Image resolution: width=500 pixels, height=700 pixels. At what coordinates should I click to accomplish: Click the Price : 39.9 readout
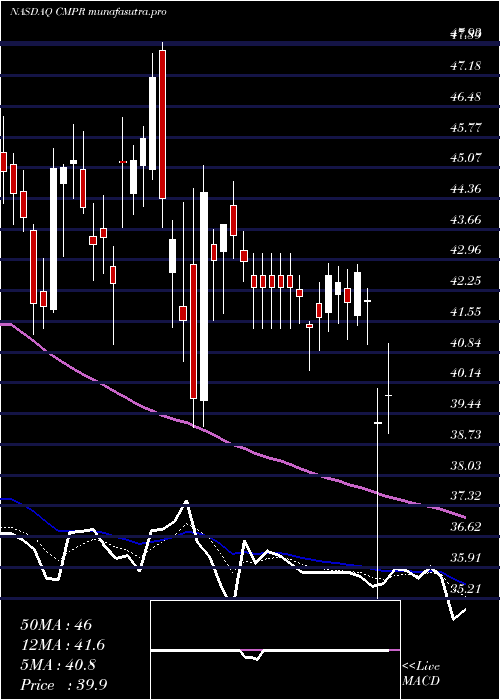pos(63,684)
